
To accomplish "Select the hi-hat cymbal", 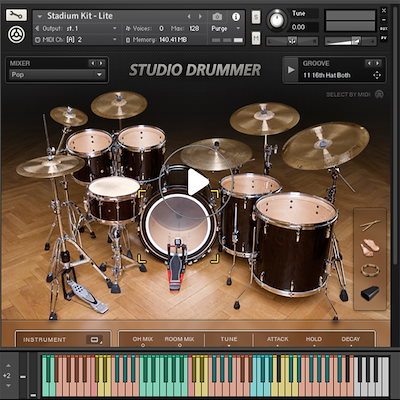I will (x=50, y=166).
